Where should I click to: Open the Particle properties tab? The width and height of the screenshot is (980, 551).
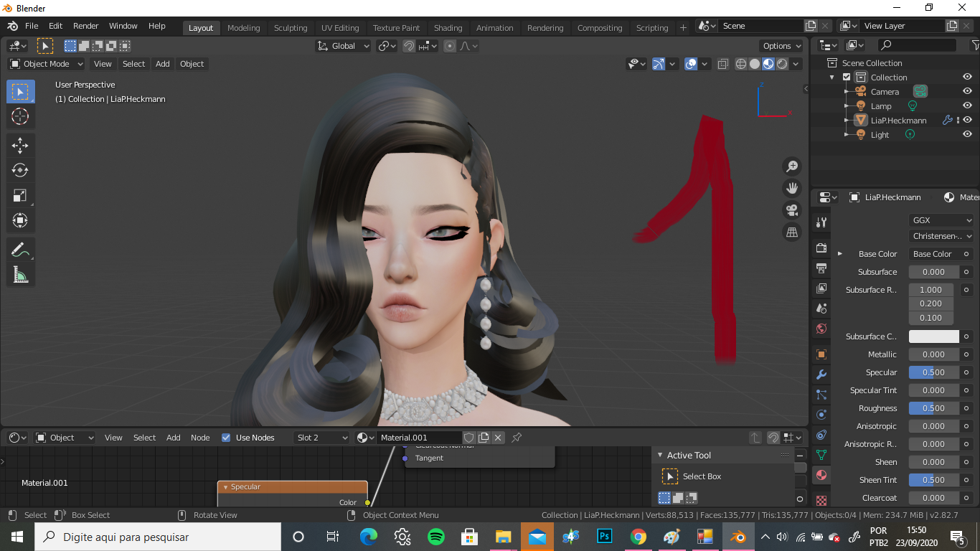820,393
